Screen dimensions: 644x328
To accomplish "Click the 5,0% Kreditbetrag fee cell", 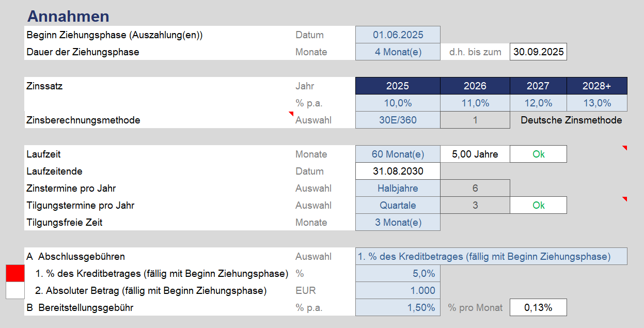I will [398, 274].
